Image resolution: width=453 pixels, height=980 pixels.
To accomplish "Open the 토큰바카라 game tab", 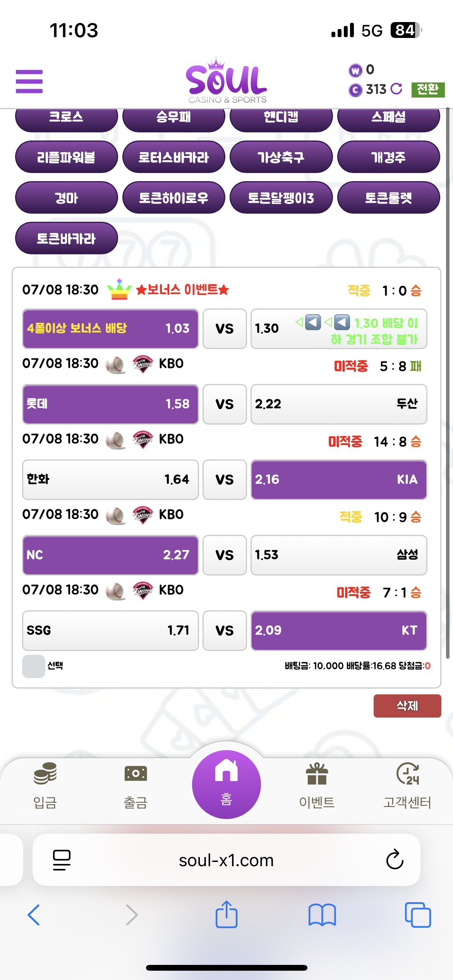I will coord(67,238).
